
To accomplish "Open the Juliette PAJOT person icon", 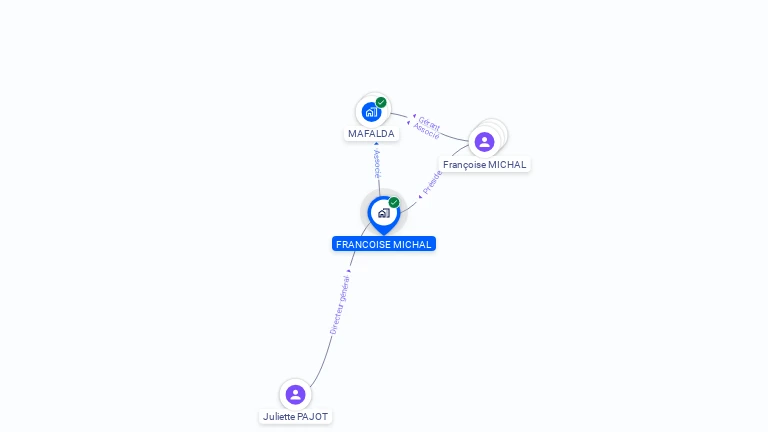I will [295, 394].
